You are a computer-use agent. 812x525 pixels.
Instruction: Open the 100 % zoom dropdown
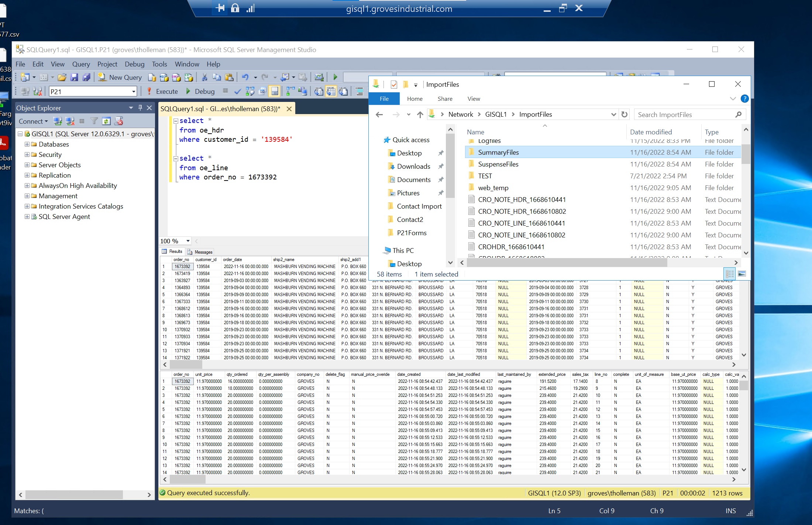188,241
